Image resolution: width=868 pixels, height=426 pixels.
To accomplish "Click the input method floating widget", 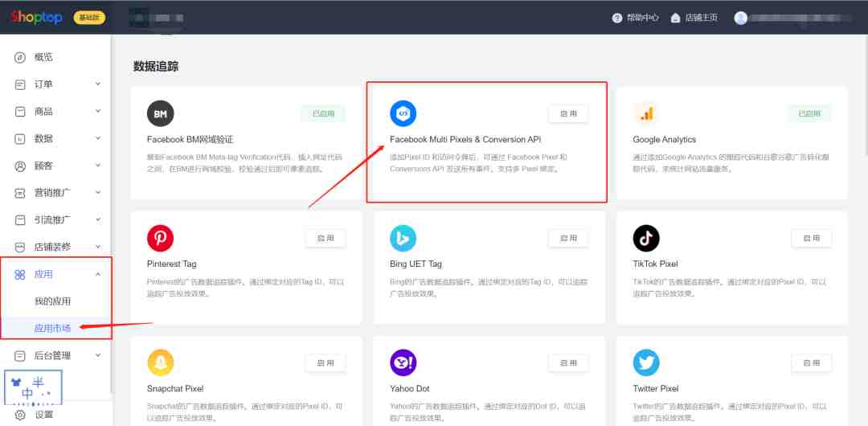I will coord(33,387).
